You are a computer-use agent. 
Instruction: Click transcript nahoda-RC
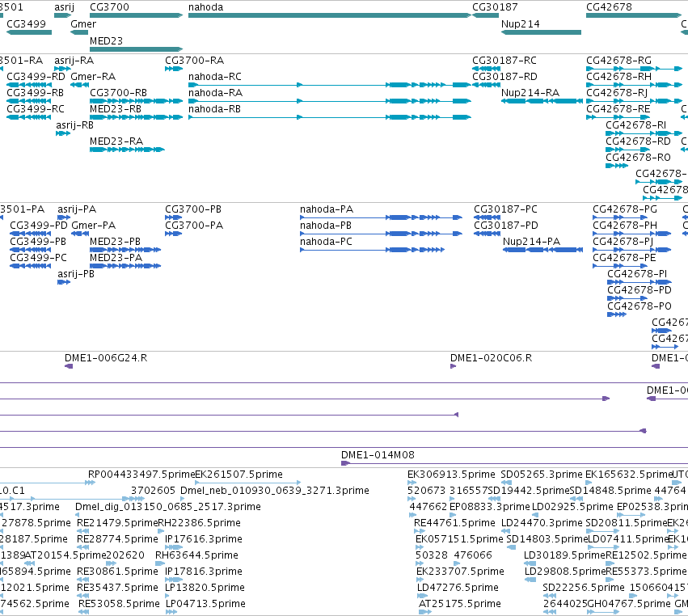tap(330, 85)
